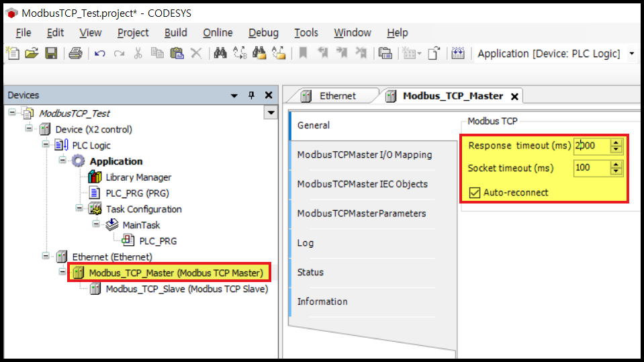Open ModbusTCPMaster IEC Objects page
The height and width of the screenshot is (362, 644).
point(373,184)
